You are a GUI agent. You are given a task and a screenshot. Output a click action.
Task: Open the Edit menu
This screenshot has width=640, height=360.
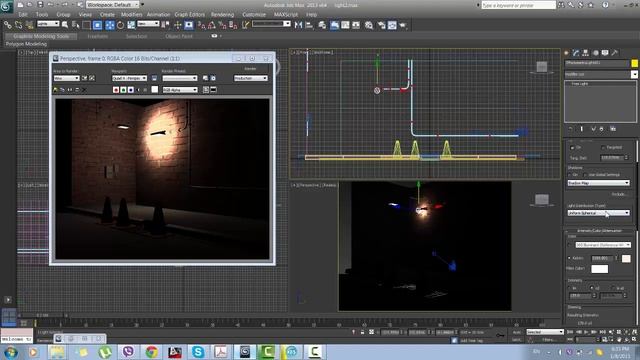[x=23, y=14]
